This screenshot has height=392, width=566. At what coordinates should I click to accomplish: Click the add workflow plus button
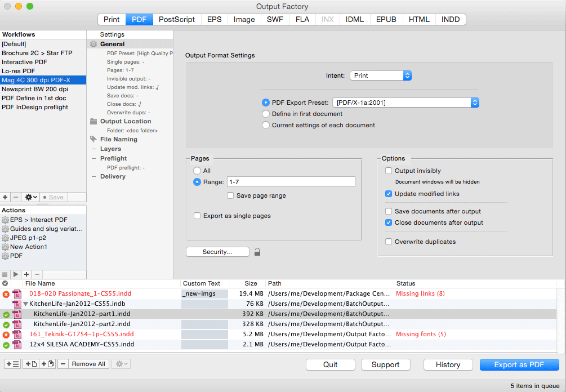click(5, 197)
